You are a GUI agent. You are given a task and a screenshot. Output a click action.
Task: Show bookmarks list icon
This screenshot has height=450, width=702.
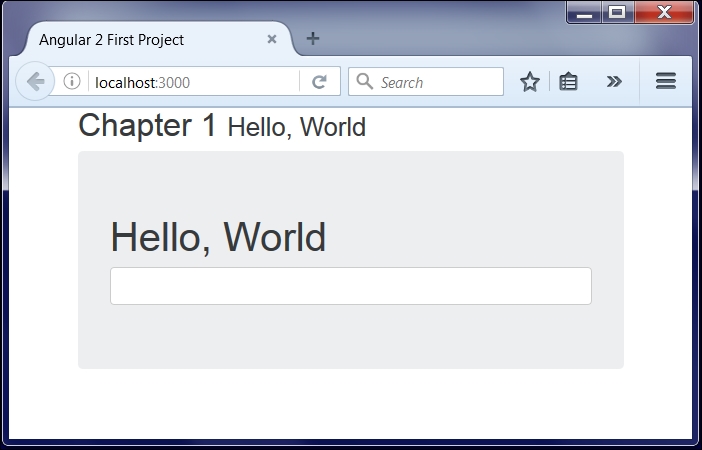(568, 82)
